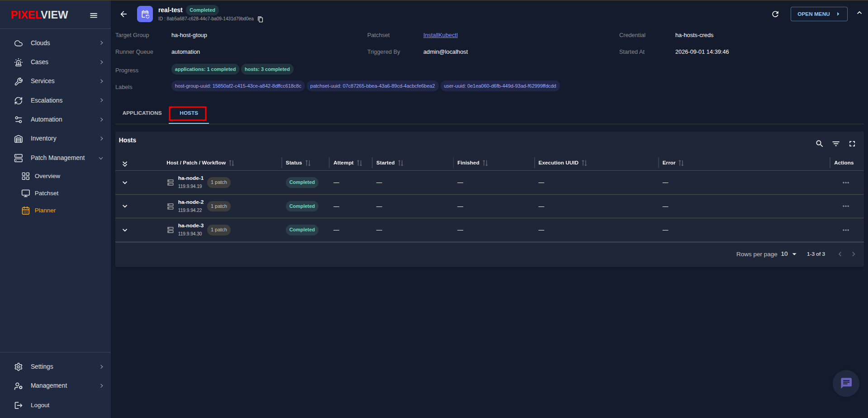Collapse the header details with the up chevron
Image resolution: width=868 pixels, height=418 pixels.
859,13
